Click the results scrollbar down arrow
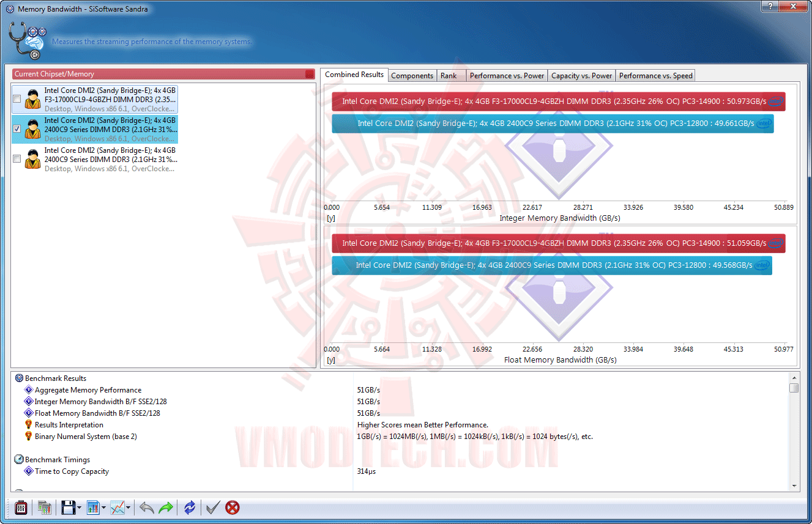Screen dimensions: 812x524 (794, 485)
